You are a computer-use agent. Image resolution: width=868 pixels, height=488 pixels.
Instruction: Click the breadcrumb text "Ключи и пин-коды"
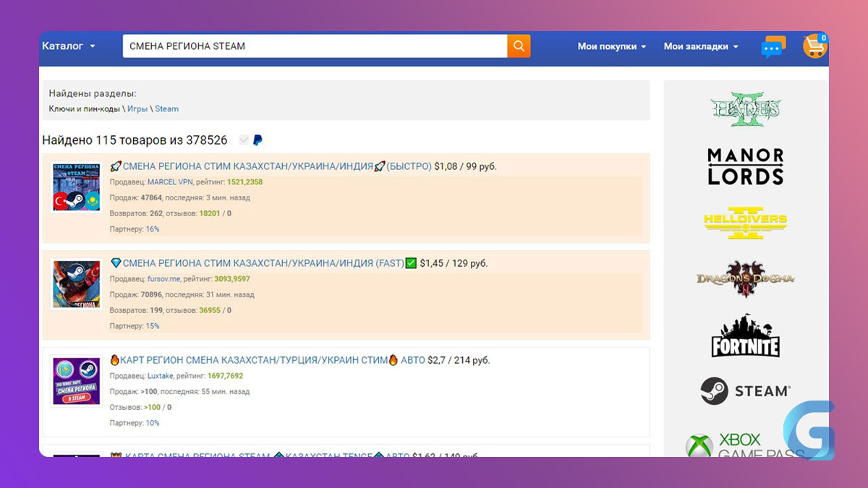[84, 109]
